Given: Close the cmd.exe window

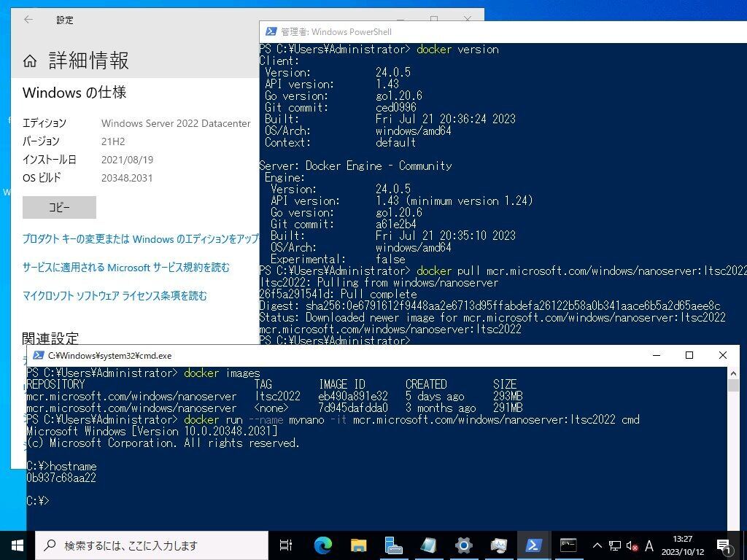Looking at the screenshot, I should coord(722,355).
